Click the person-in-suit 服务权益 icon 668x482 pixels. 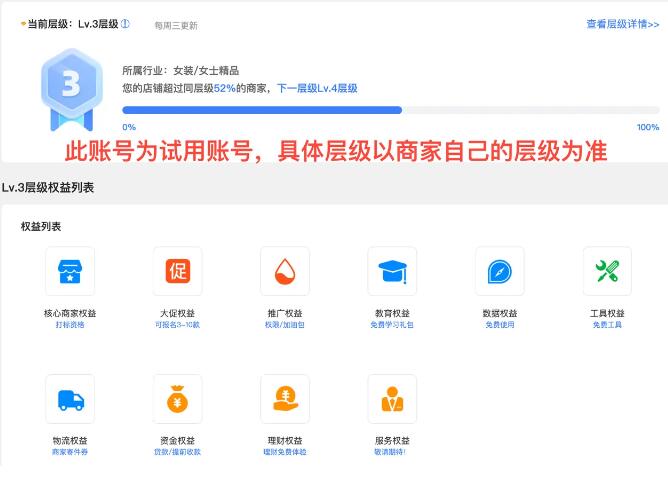(x=392, y=399)
